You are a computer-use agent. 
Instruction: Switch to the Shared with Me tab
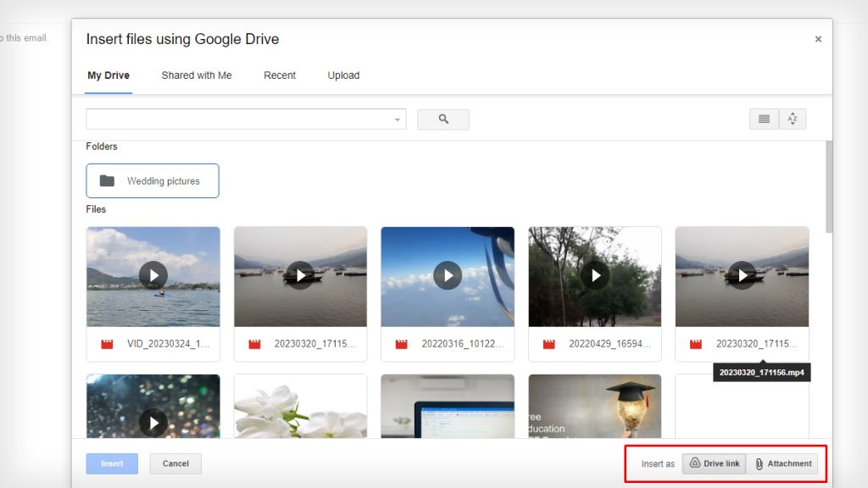coord(197,75)
